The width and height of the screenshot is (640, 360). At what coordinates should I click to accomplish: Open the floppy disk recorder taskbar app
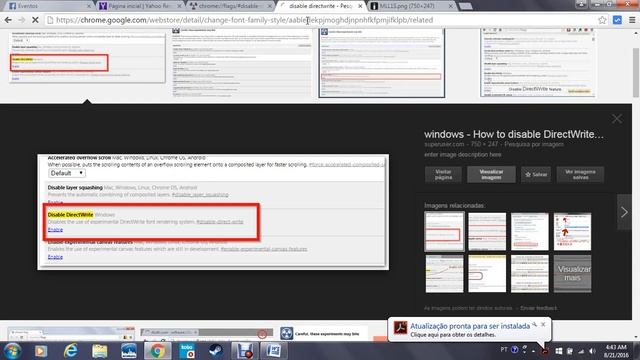[245, 351]
